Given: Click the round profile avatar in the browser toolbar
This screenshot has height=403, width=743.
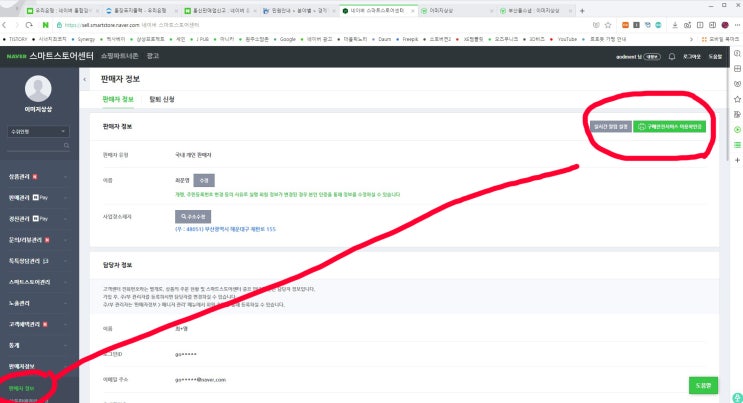Looking at the screenshot, I should click(x=725, y=25).
